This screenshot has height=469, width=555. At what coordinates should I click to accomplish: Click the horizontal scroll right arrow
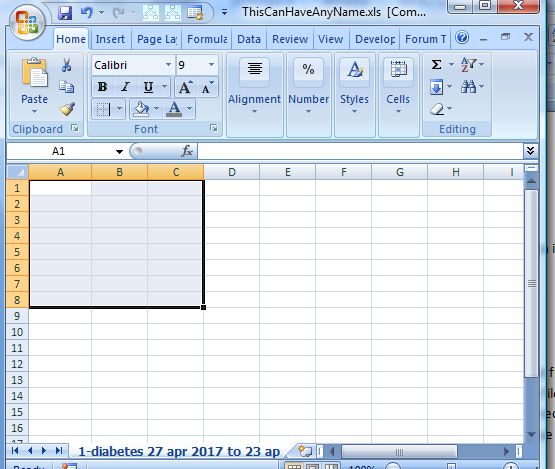pyautogui.click(x=506, y=452)
